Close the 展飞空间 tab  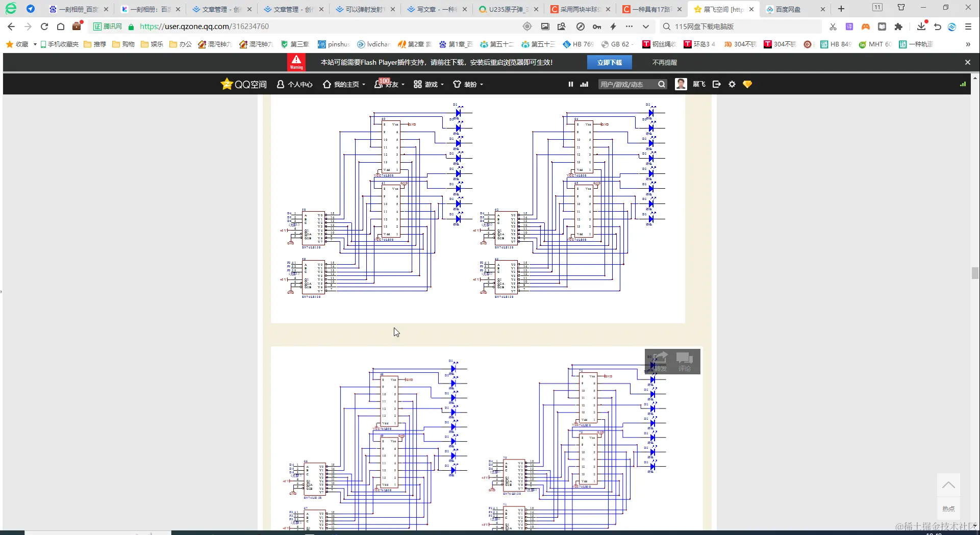tap(751, 9)
